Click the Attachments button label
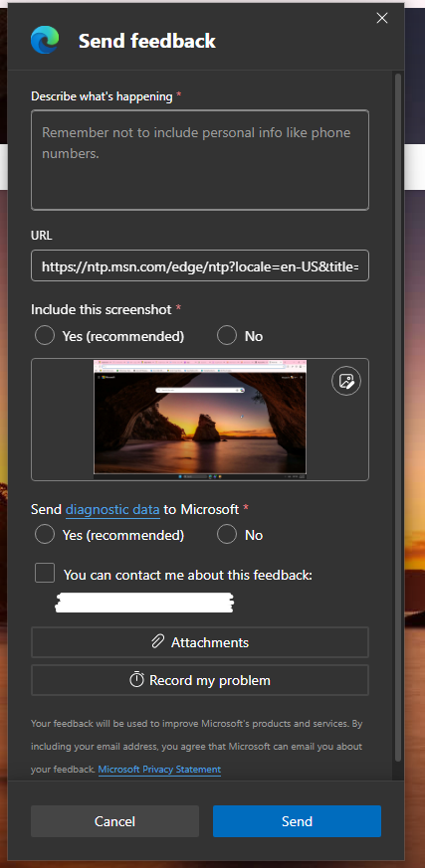The height and width of the screenshot is (868, 425). [x=210, y=642]
